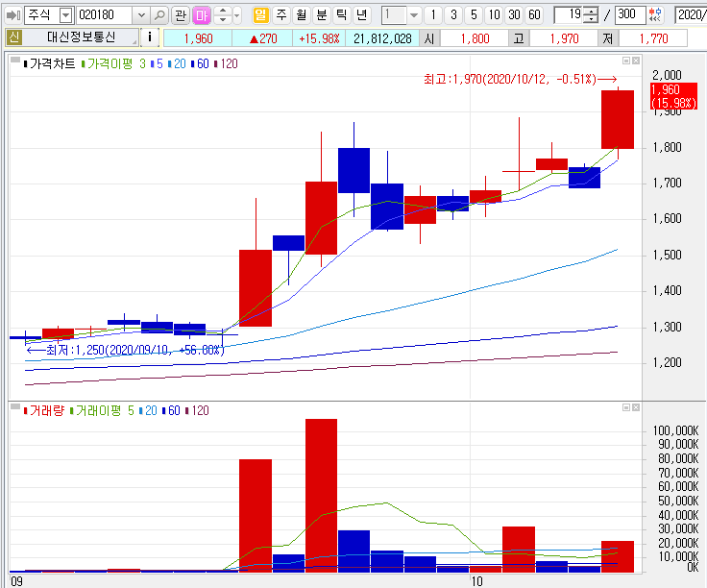This screenshot has width=707, height=588.
Task: Click the volume 21,812,028 cell
Action: tap(382, 38)
